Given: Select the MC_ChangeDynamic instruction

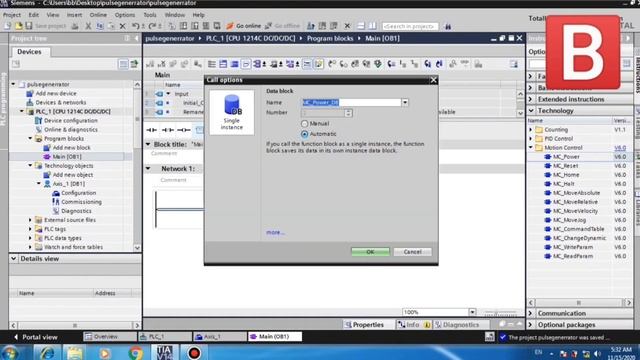Looking at the screenshot, I should (x=579, y=238).
